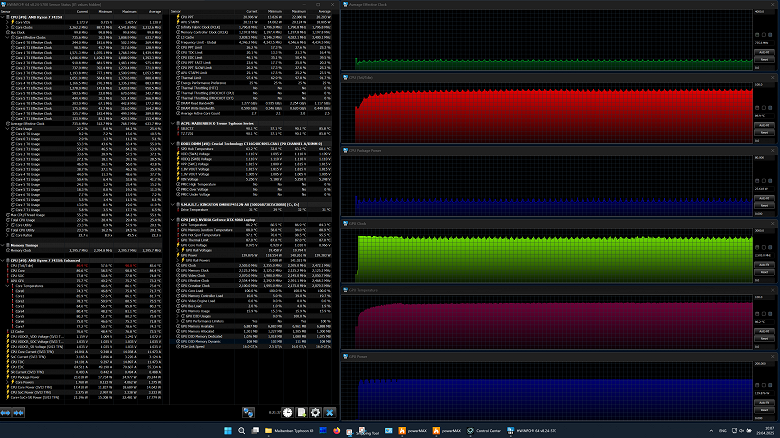Open the remote sensor network monitor icon
Image resolution: width=780 pixels, height=438 pixels.
[x=248, y=412]
